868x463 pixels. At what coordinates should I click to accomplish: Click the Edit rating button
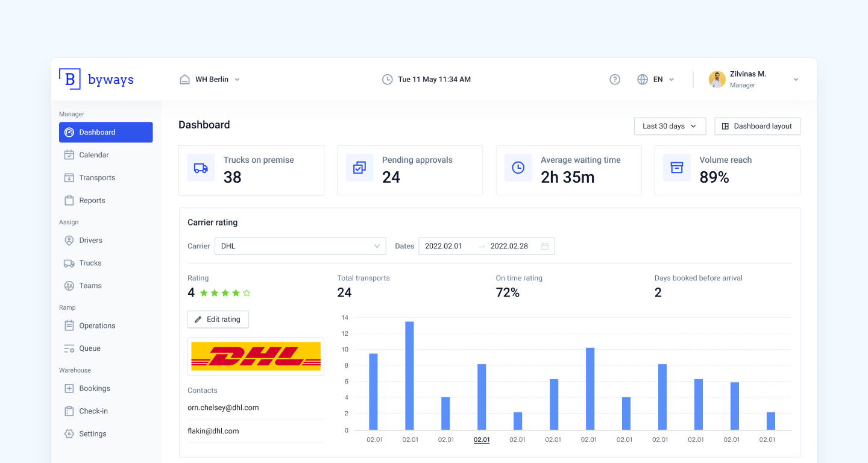click(218, 319)
